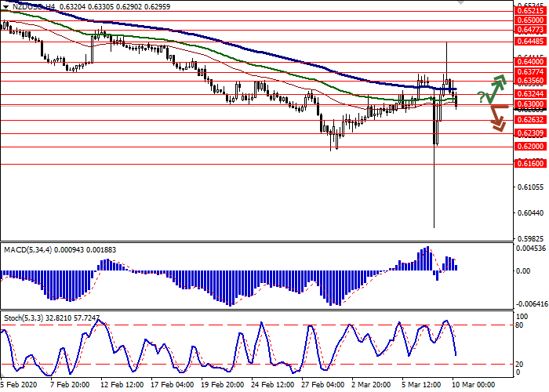This screenshot has height=392, width=549.
Task: Click the 0.6230 price level label
Action: tap(529, 134)
